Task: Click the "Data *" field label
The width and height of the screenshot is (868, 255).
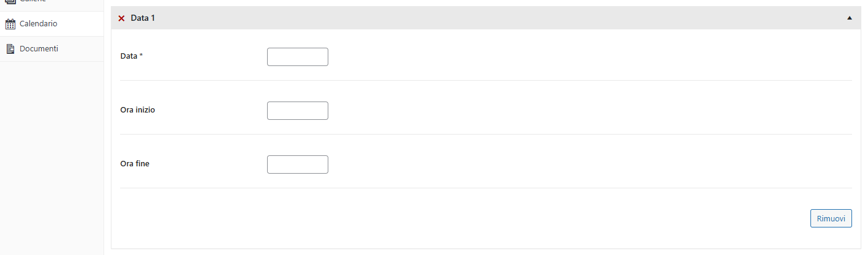Action: point(129,56)
